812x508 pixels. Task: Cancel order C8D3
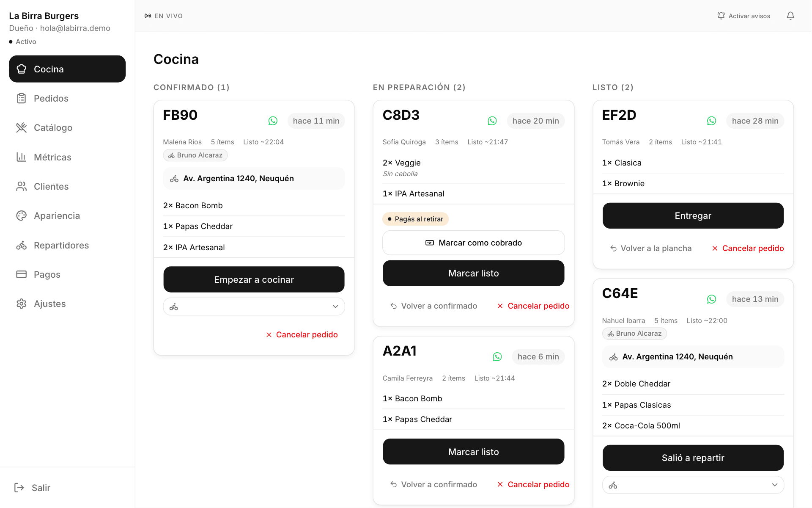click(533, 306)
